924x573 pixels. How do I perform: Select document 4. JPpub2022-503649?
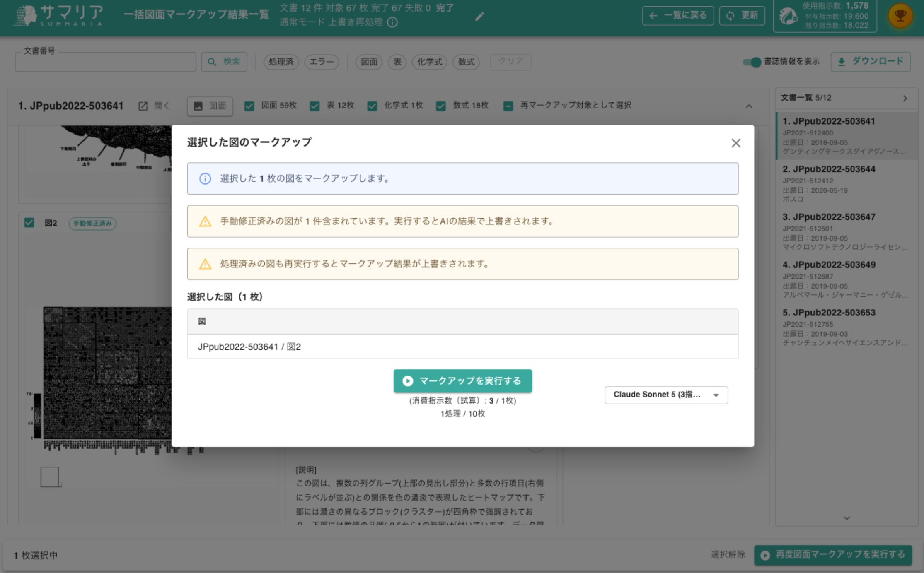point(847,279)
